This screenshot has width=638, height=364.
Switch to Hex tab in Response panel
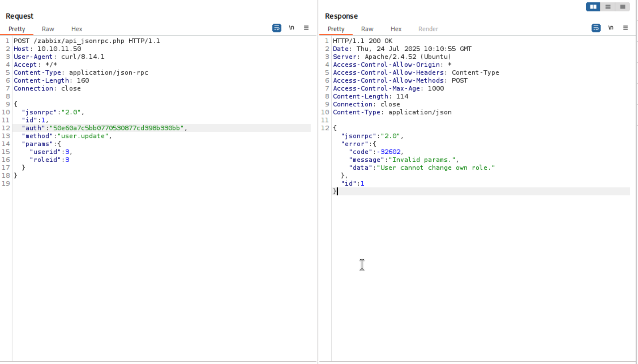click(396, 29)
